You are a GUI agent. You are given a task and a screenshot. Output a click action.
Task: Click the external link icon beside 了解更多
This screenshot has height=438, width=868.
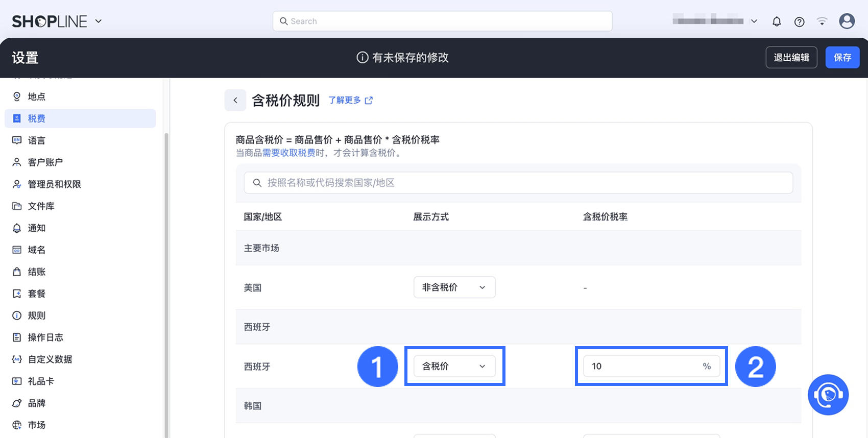point(369,101)
